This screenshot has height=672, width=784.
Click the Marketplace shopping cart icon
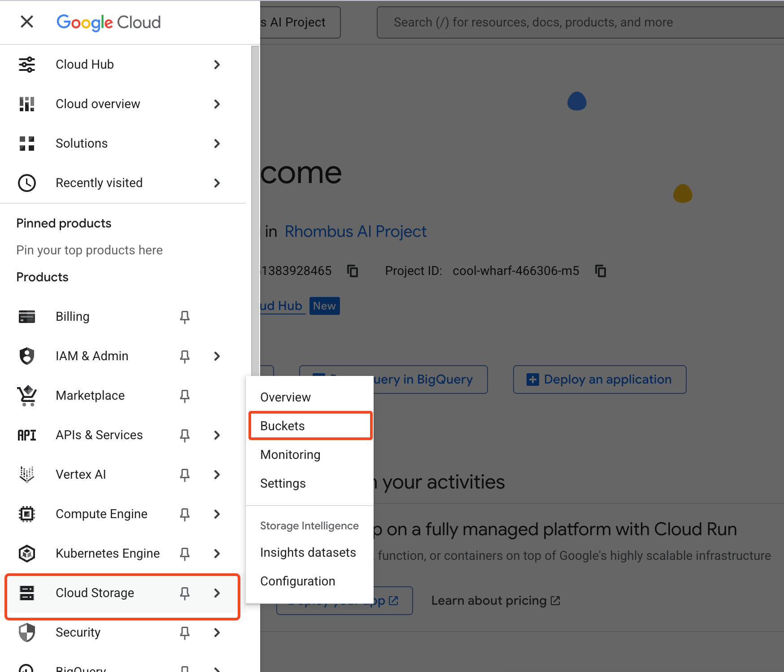click(27, 396)
